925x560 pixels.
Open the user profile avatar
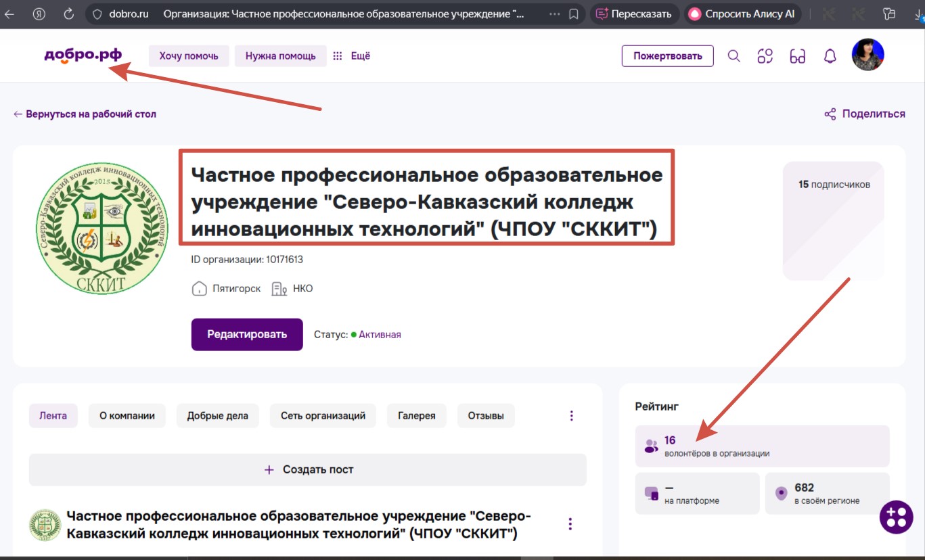click(867, 55)
